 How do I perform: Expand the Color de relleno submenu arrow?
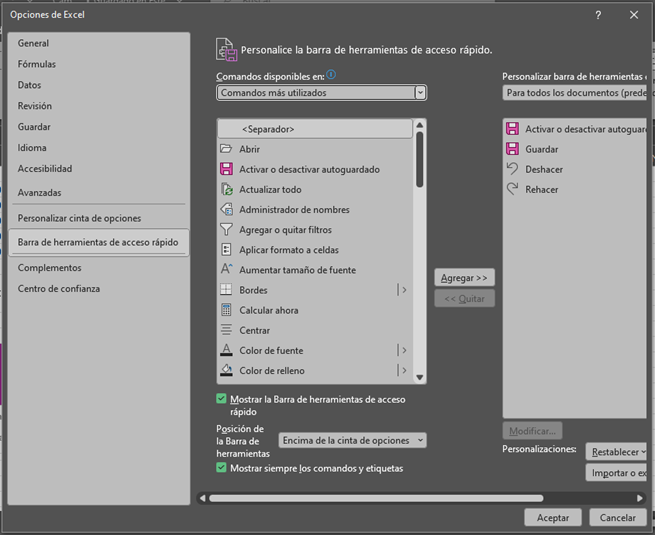pyautogui.click(x=403, y=370)
